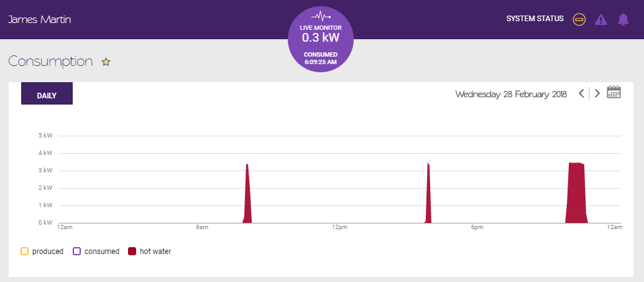Click the Consumption page heading
Image resolution: width=644 pixels, height=282 pixels.
coord(50,61)
